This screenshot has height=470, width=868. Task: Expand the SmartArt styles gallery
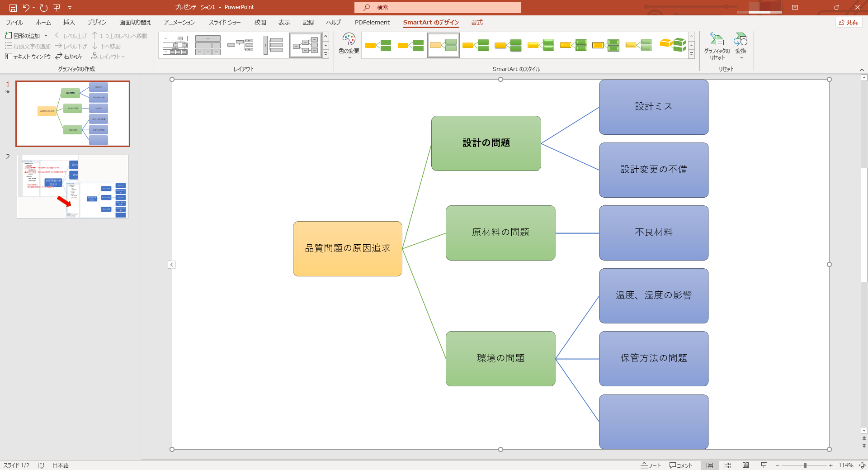click(x=691, y=54)
